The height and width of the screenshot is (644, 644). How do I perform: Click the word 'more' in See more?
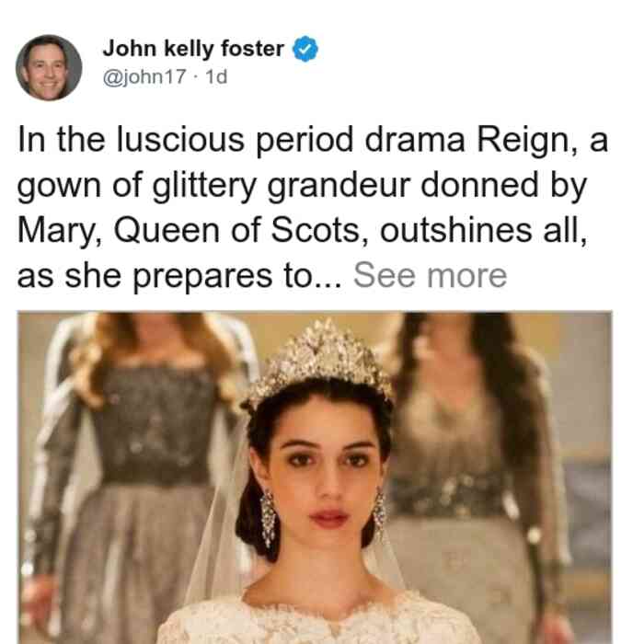point(467,276)
